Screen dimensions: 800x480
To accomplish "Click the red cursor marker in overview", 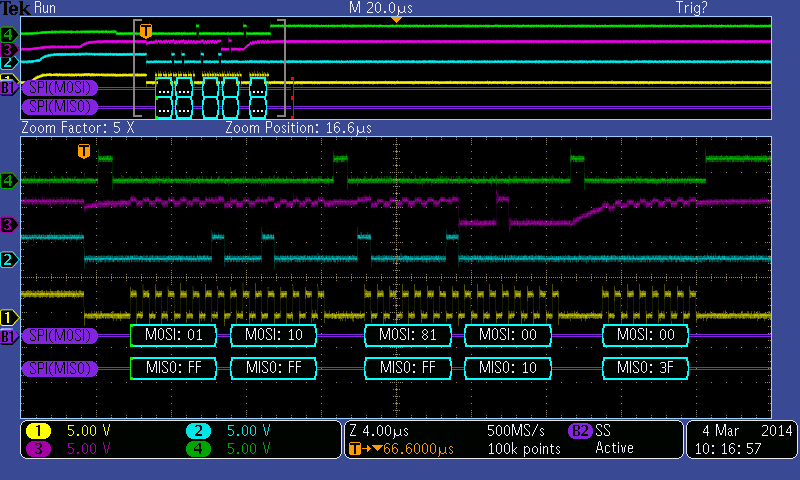I will tap(292, 97).
